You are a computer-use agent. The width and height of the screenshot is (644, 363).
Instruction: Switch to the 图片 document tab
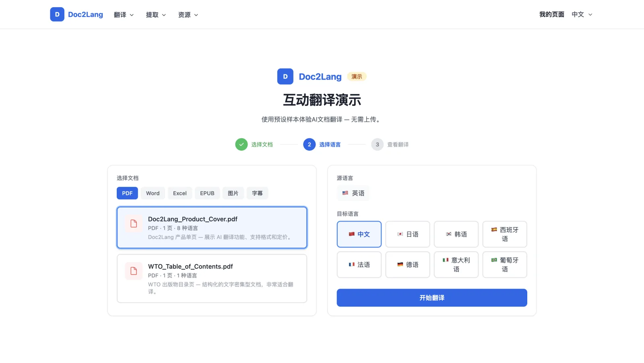(233, 193)
